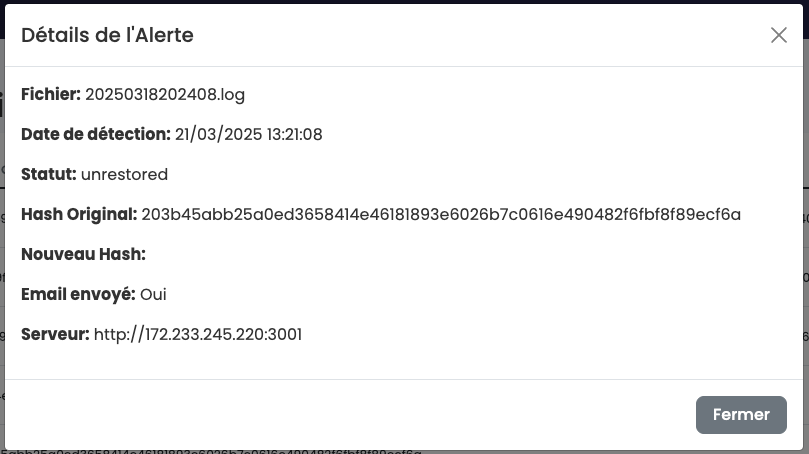Click the "Email envoyé:" label
Image resolution: width=809 pixels, height=454 pixels.
pos(78,295)
